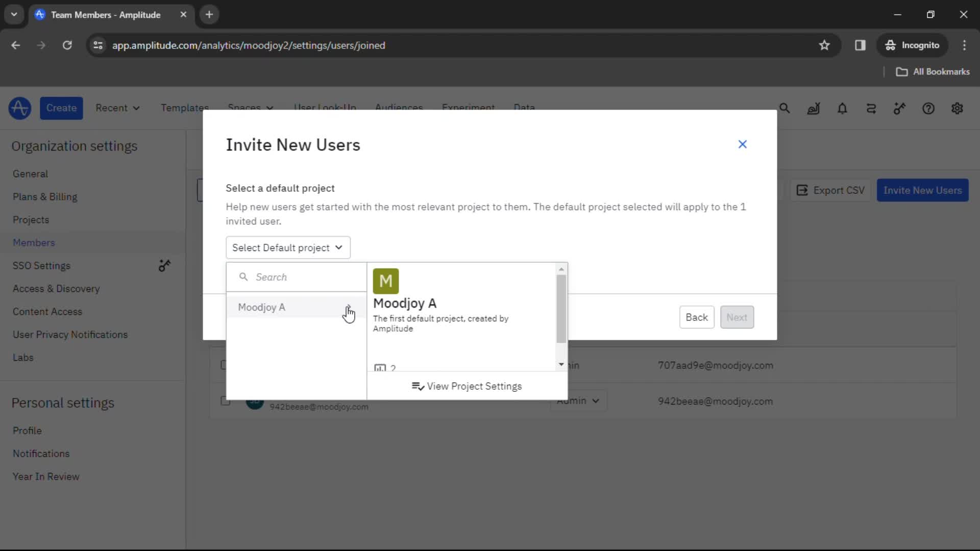This screenshot has height=551, width=980.
Task: Click Invite New Users button
Action: pyautogui.click(x=922, y=190)
